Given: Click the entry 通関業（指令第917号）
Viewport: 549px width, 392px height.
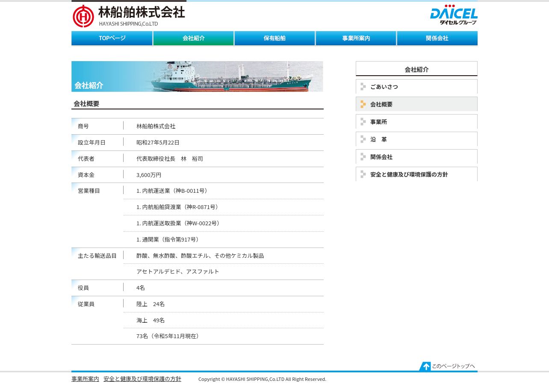Looking at the screenshot, I should click(168, 239).
